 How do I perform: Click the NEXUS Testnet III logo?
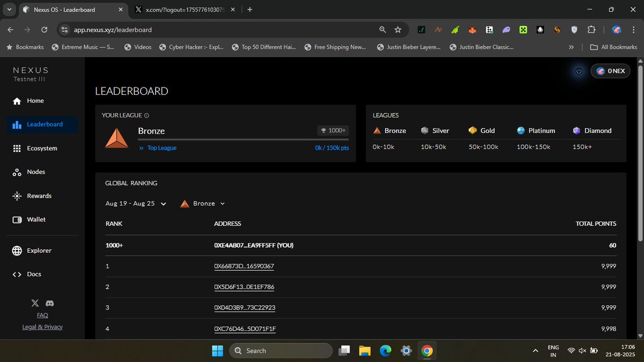pyautogui.click(x=31, y=74)
